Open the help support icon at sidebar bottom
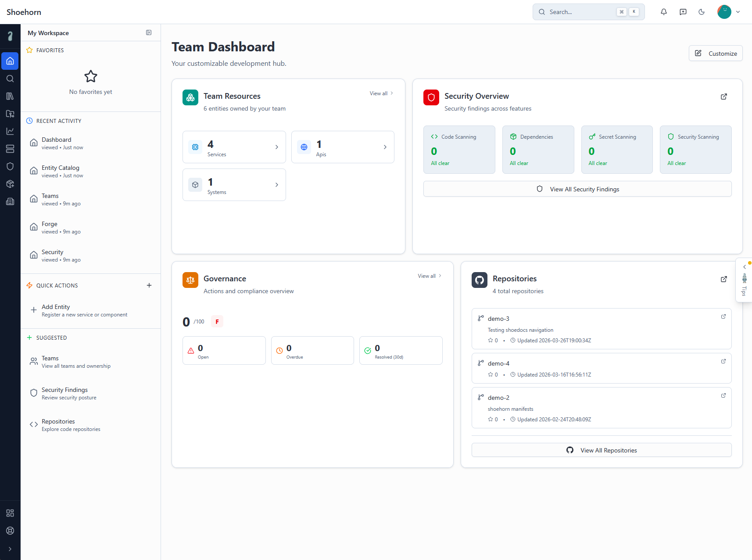752x560 pixels. 10,531
